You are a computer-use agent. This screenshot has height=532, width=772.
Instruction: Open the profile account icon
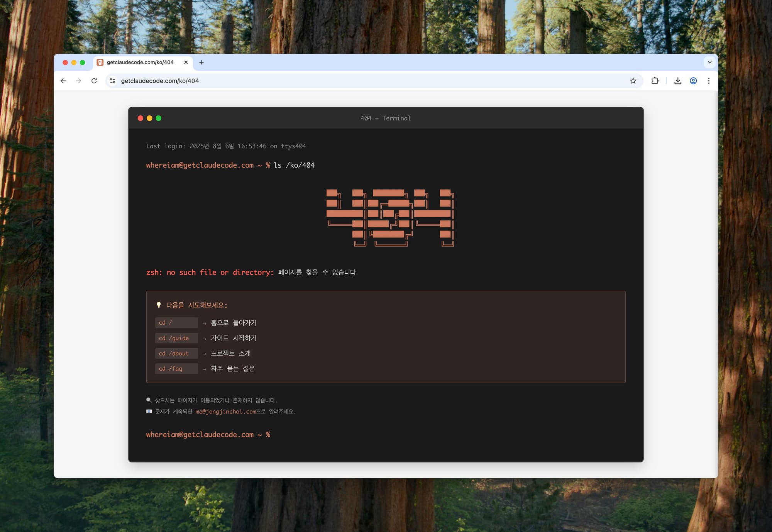tap(693, 81)
